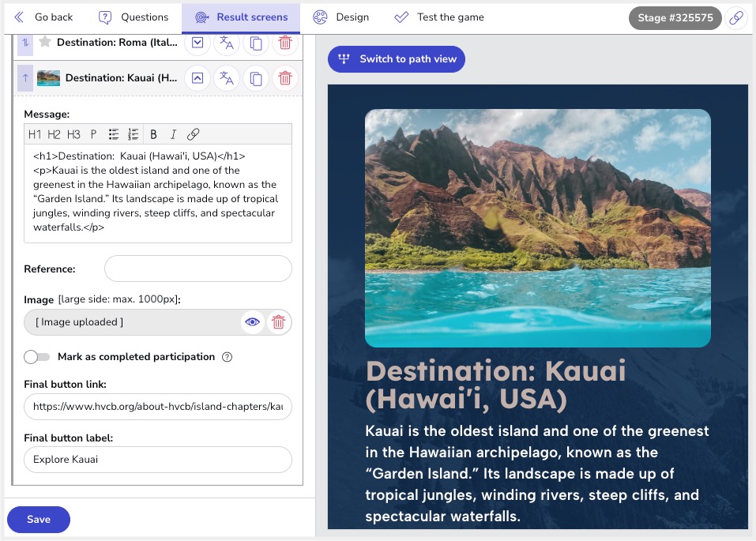Delete the uploaded image
Image resolution: width=756 pixels, height=541 pixels.
pos(278,322)
